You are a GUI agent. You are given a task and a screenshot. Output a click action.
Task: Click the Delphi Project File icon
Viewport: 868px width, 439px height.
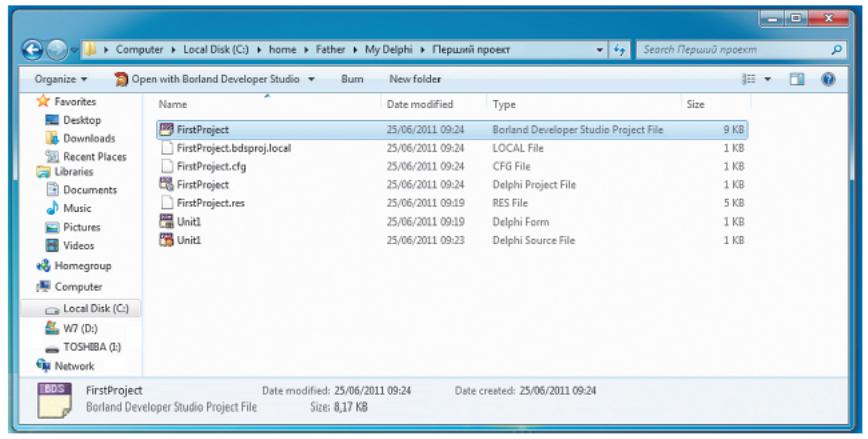(166, 184)
